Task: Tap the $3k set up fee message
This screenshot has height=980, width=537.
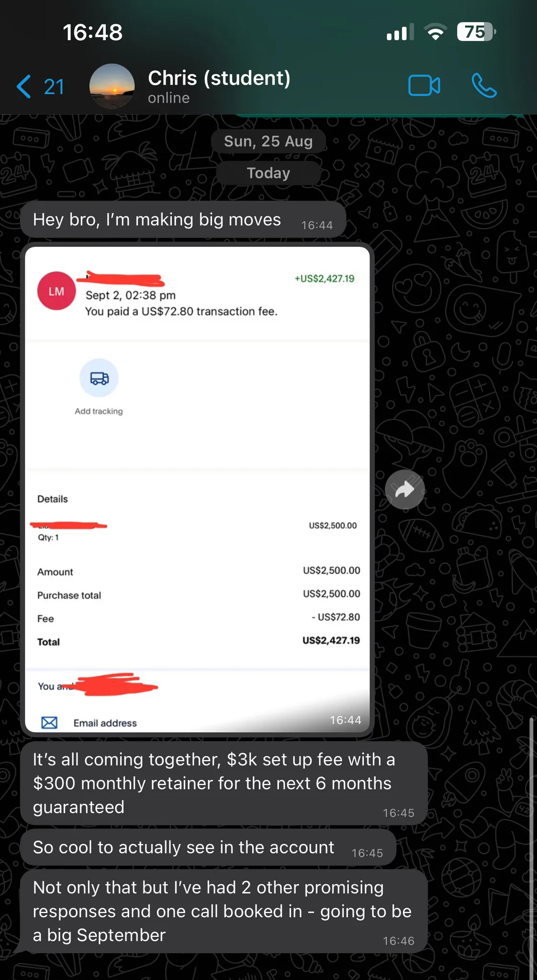Action: coord(224,783)
